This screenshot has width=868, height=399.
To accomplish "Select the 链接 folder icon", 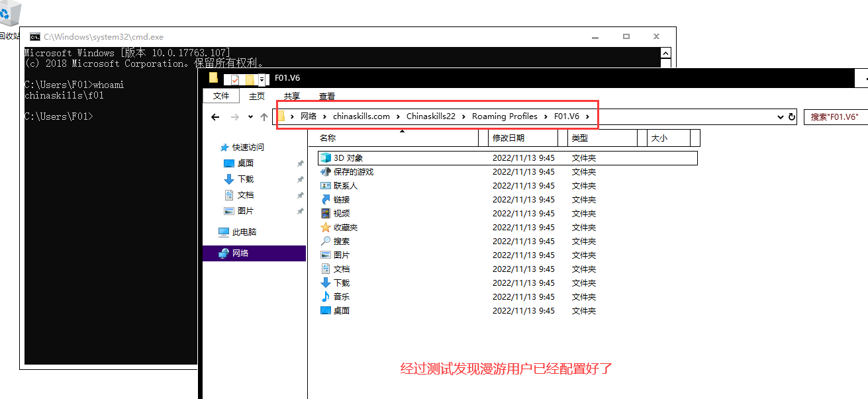I will (x=325, y=200).
